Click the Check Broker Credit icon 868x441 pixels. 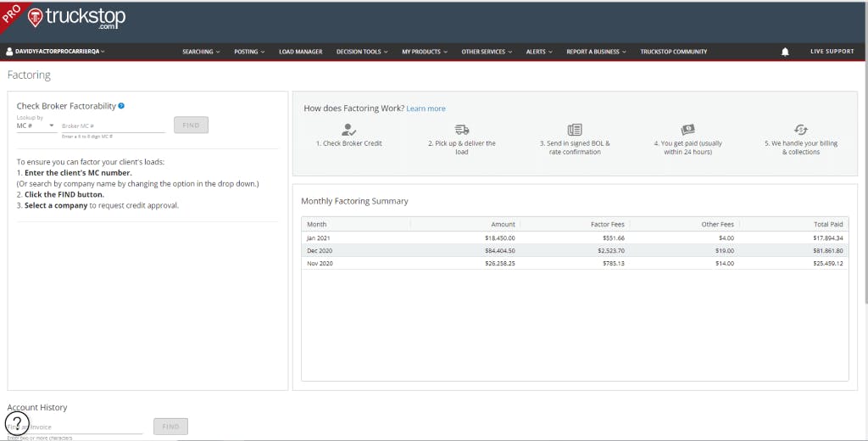[x=348, y=130]
